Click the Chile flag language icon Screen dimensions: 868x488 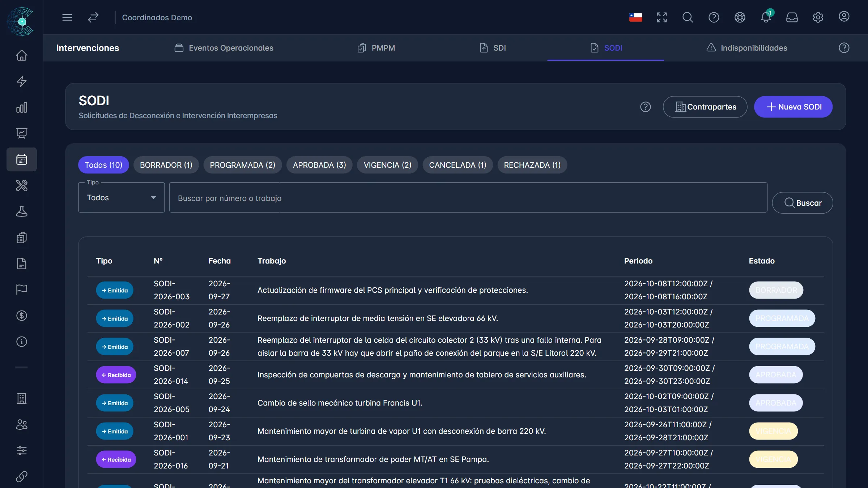(x=635, y=17)
